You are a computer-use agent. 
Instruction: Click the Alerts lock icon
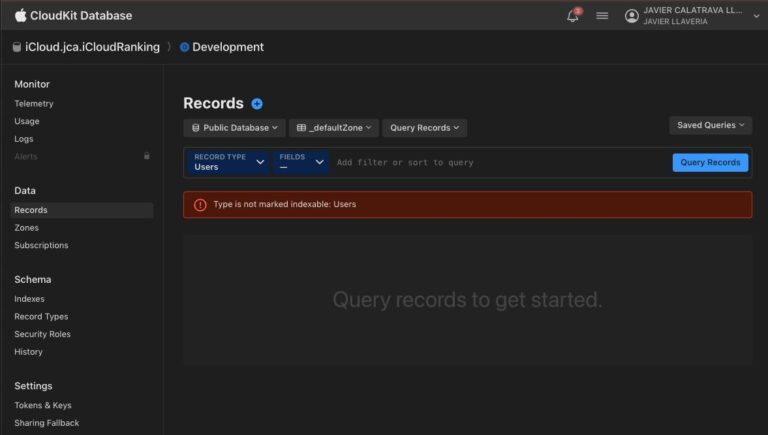click(x=146, y=156)
